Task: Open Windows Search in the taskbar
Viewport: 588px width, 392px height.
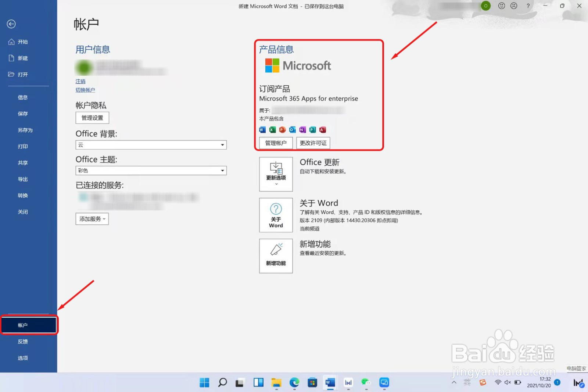Action: [222, 382]
